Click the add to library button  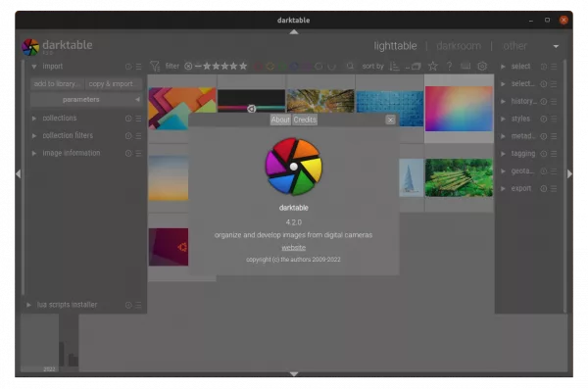click(58, 83)
